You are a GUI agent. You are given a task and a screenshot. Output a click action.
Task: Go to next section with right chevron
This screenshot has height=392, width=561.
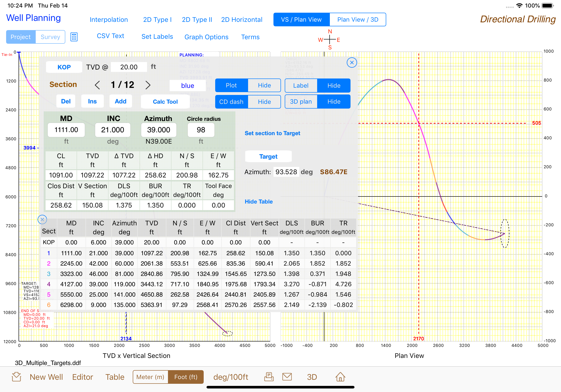tap(148, 85)
